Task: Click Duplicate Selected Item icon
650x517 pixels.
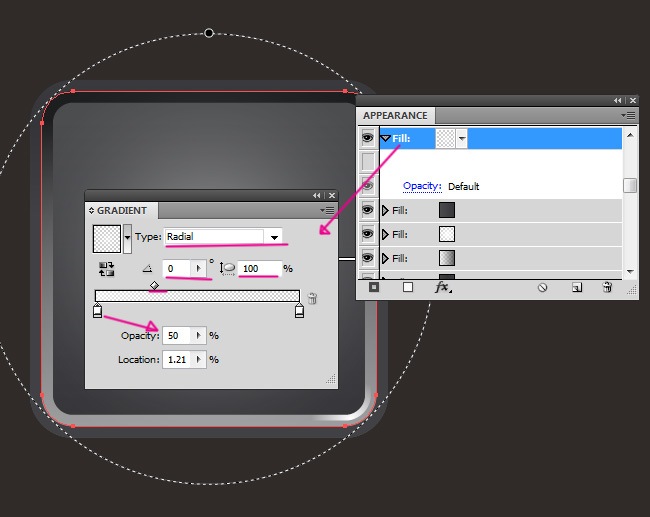Action: [x=577, y=287]
